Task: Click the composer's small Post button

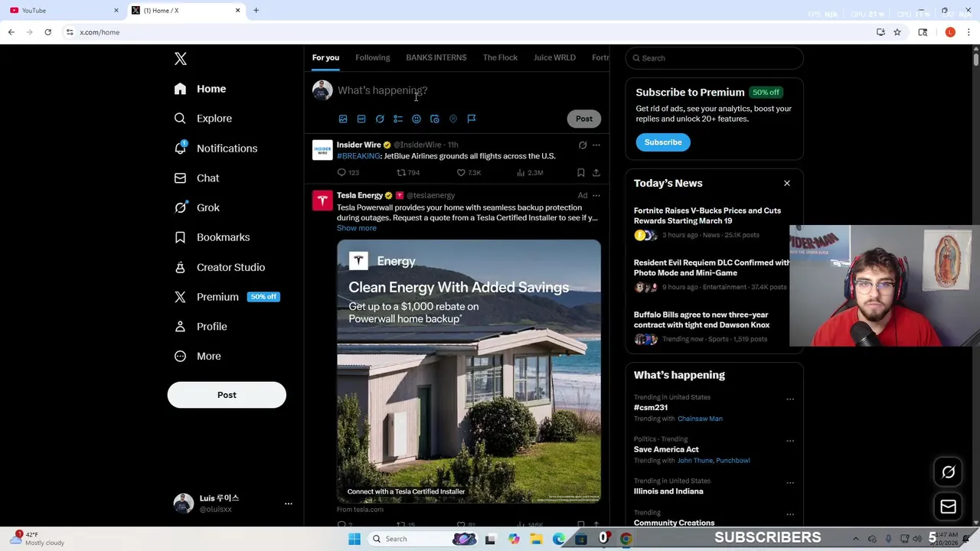Action: pyautogui.click(x=584, y=119)
